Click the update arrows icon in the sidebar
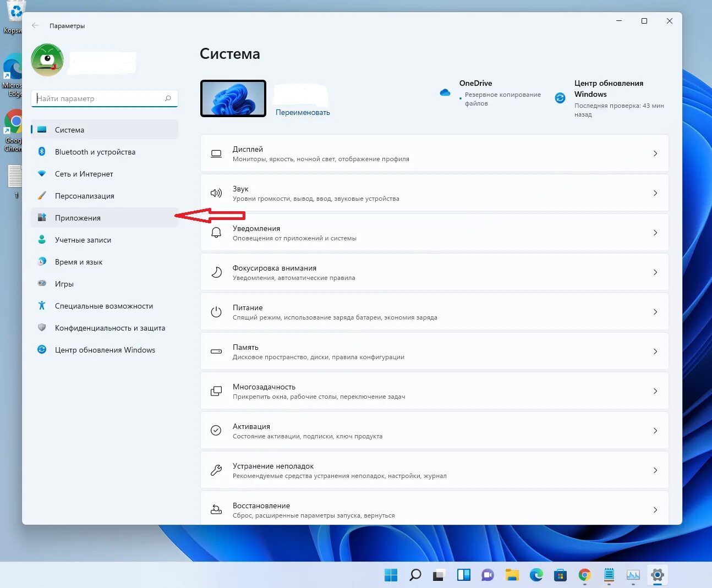Viewport: 712px width, 588px height. point(42,350)
